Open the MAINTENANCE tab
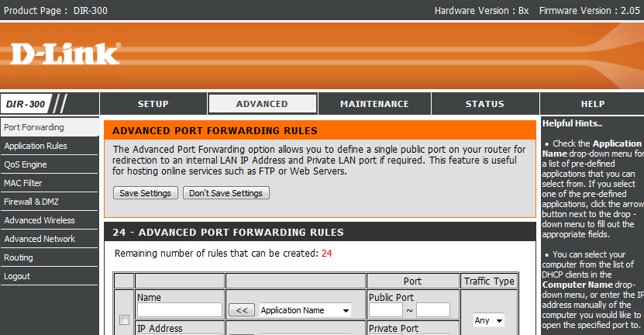The width and height of the screenshot is (644, 335). tap(374, 104)
